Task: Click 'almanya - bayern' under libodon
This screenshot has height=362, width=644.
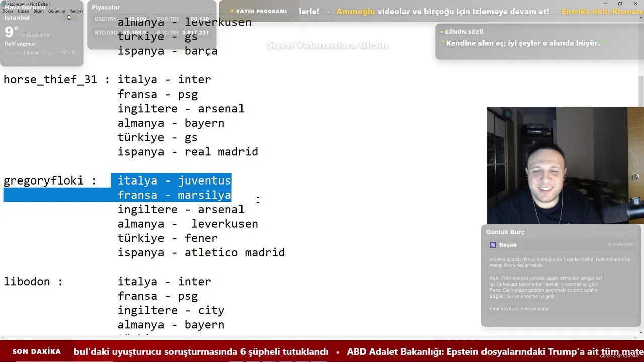Action: point(171,325)
